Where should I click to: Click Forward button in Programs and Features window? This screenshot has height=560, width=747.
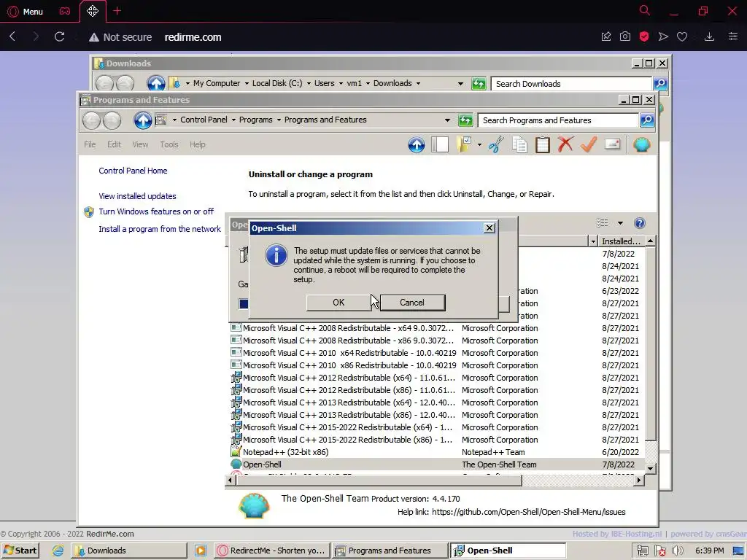[x=112, y=120]
